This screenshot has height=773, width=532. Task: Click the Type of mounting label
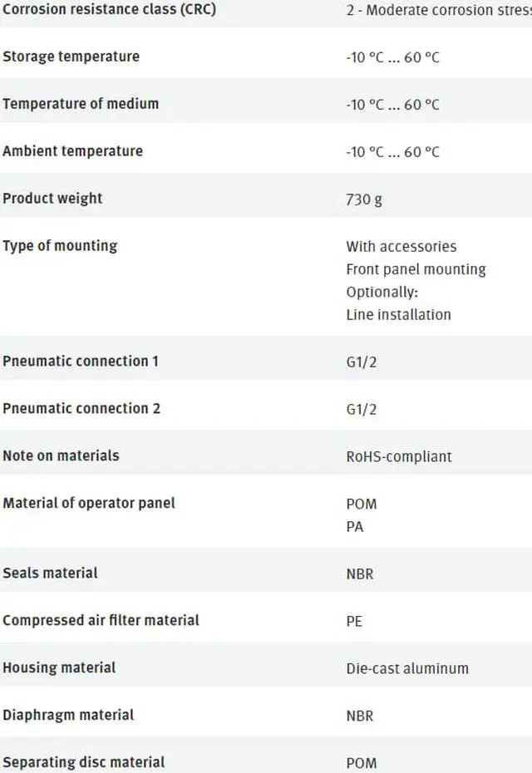pyautogui.click(x=60, y=246)
